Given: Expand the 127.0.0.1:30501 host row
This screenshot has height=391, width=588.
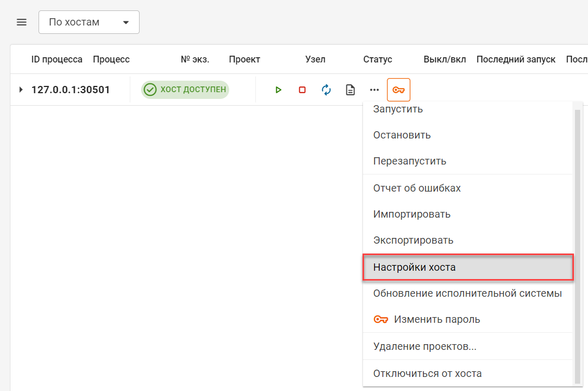Looking at the screenshot, I should coord(21,90).
